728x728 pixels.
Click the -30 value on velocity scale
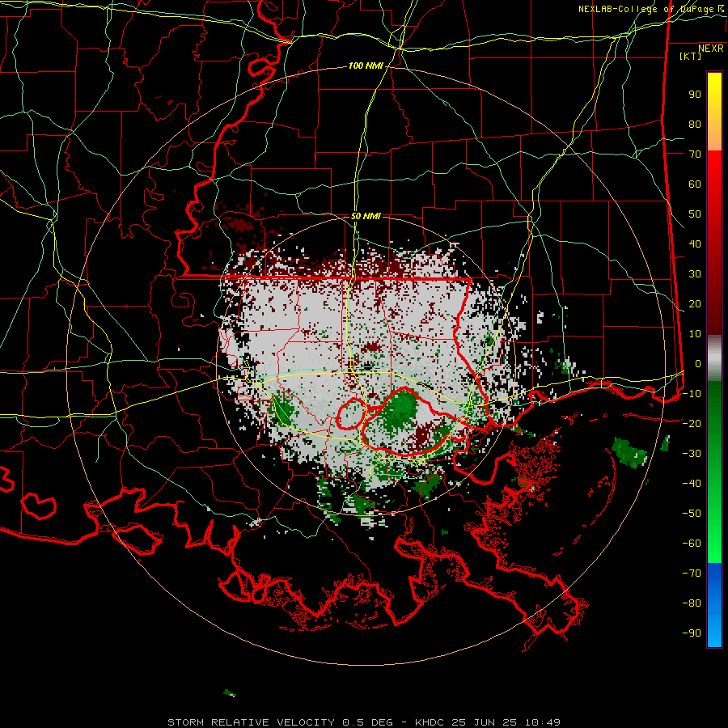692,454
